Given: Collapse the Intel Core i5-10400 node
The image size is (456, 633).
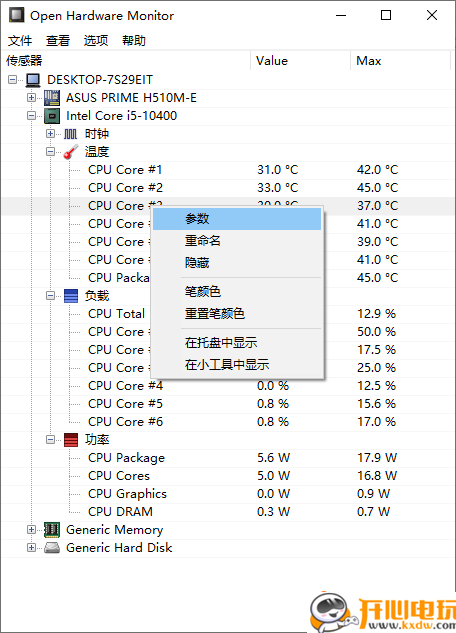Looking at the screenshot, I should [31, 116].
